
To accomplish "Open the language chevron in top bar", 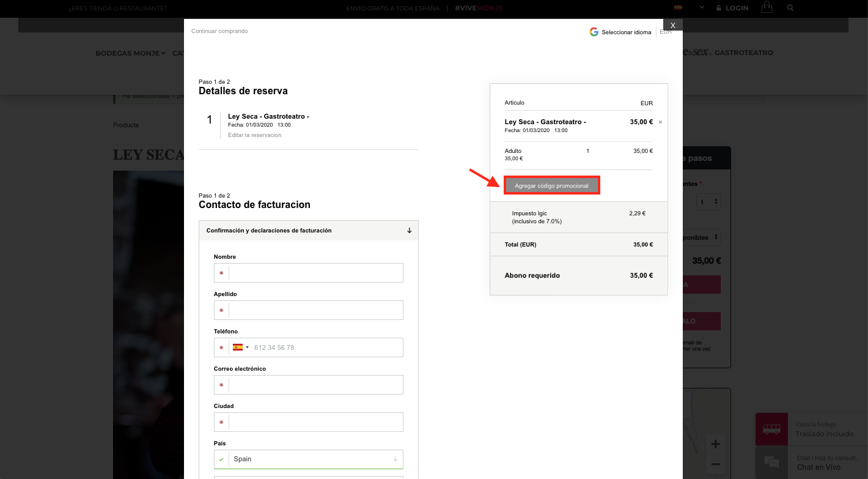I will tap(702, 8).
